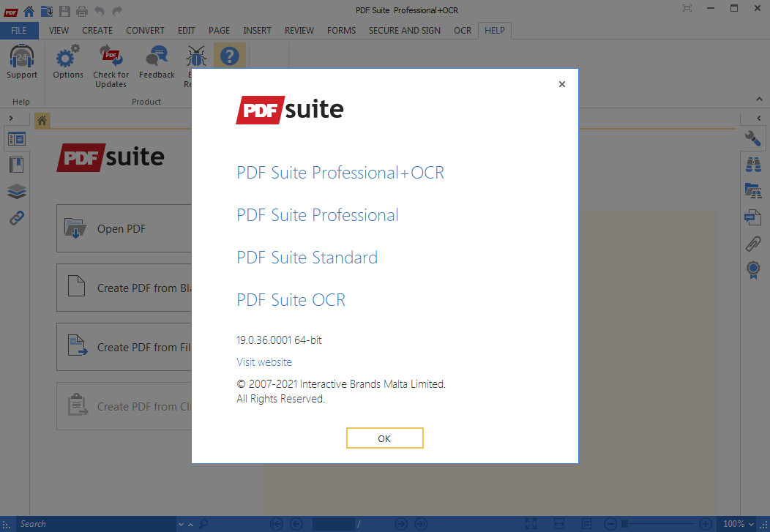Click the home tab icon above the start page
The image size is (770, 532).
coord(42,120)
